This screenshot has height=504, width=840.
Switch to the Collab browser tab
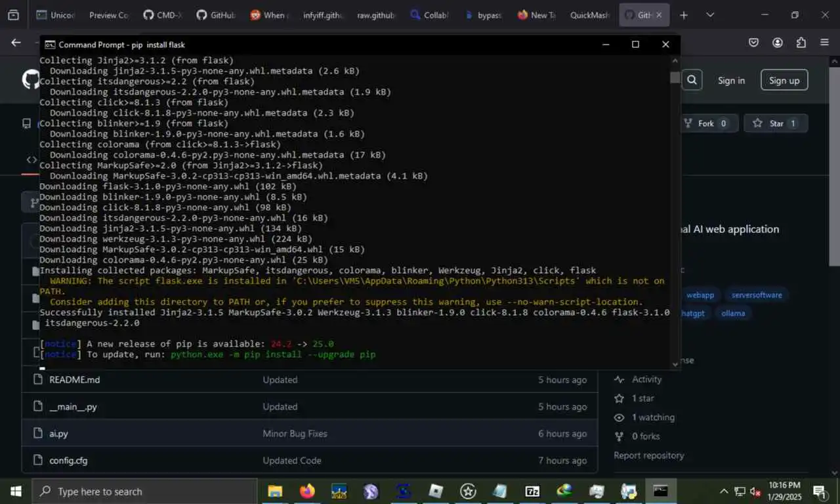click(429, 15)
